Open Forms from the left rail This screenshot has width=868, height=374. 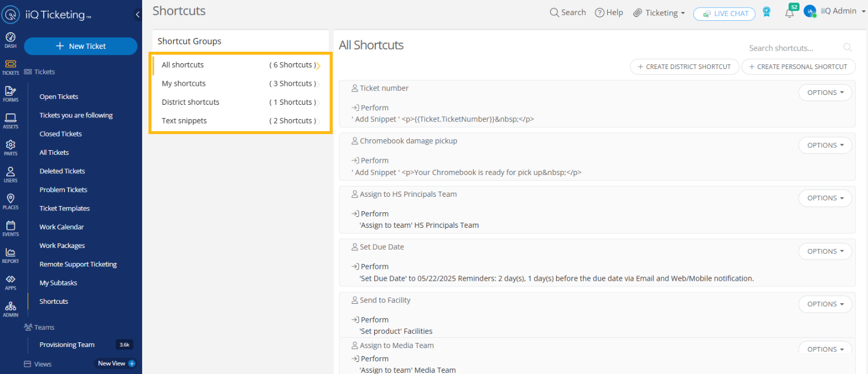pos(10,93)
